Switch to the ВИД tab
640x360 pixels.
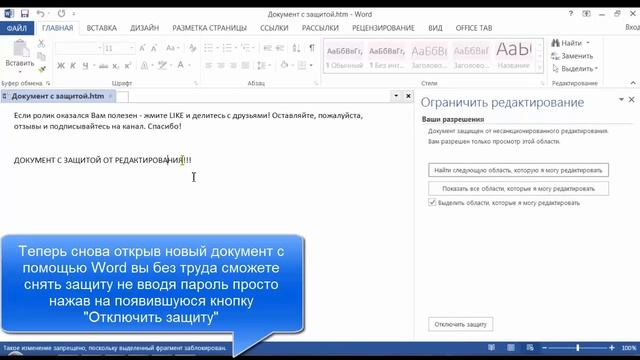tap(436, 28)
